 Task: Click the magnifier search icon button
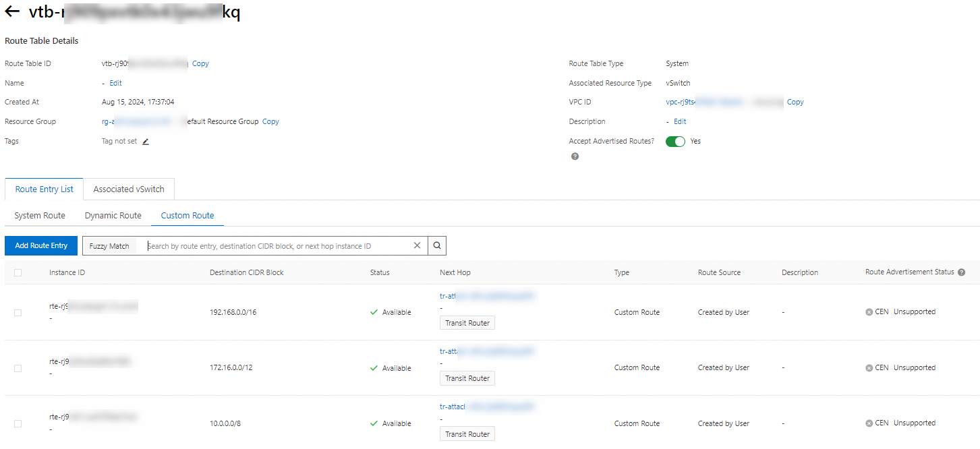tap(437, 245)
